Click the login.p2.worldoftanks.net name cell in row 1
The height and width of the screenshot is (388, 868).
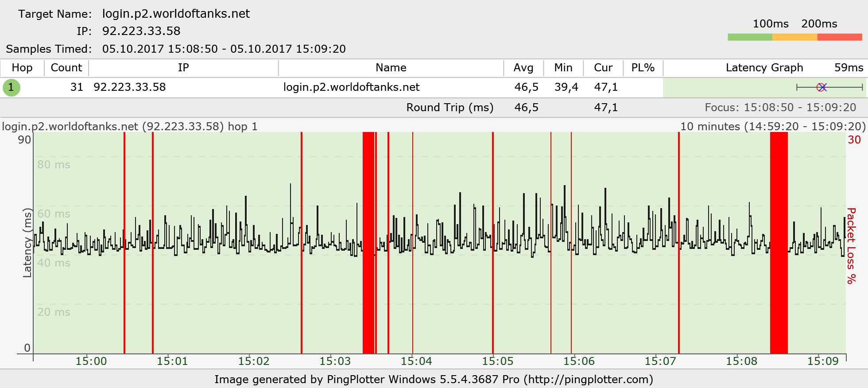351,87
